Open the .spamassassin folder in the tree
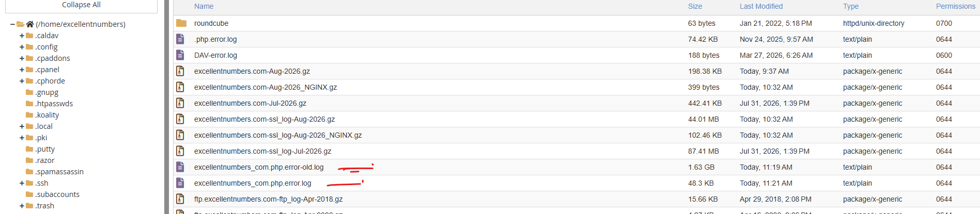 pos(59,172)
